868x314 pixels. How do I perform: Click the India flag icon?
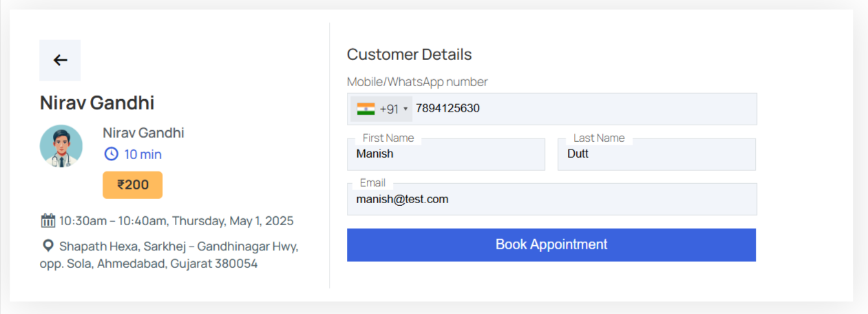click(366, 109)
